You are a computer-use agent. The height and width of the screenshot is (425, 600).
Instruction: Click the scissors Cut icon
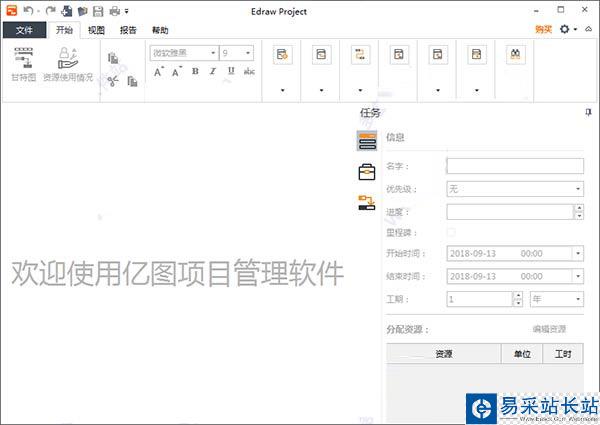coord(113,81)
